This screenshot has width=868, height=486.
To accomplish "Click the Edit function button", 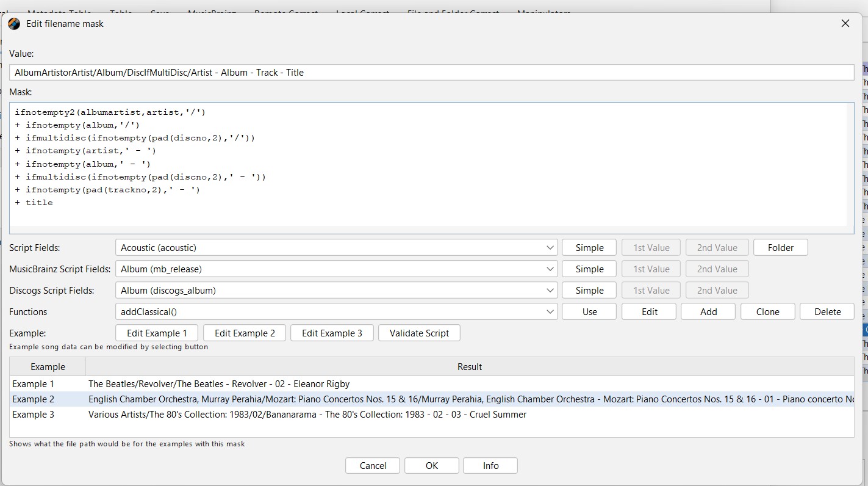I will coord(649,311).
